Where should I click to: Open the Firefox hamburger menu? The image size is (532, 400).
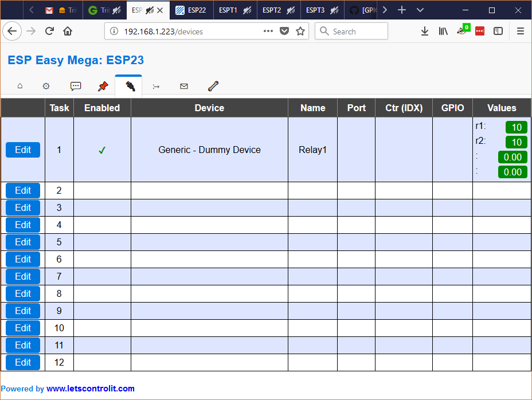pos(521,31)
